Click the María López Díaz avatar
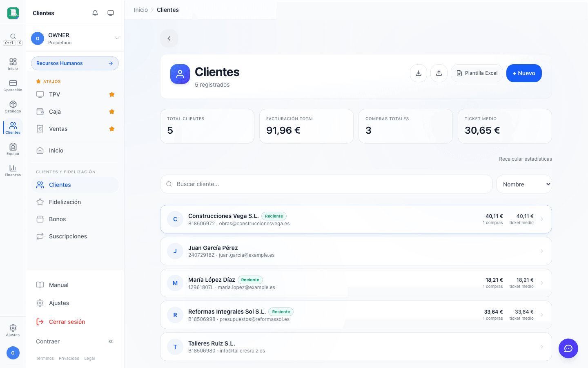 (175, 283)
